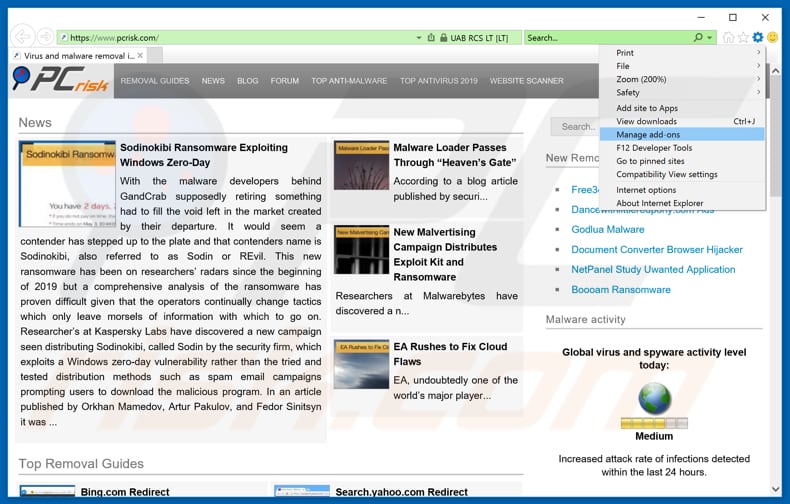
Task: Go to BLOG section
Action: click(247, 81)
